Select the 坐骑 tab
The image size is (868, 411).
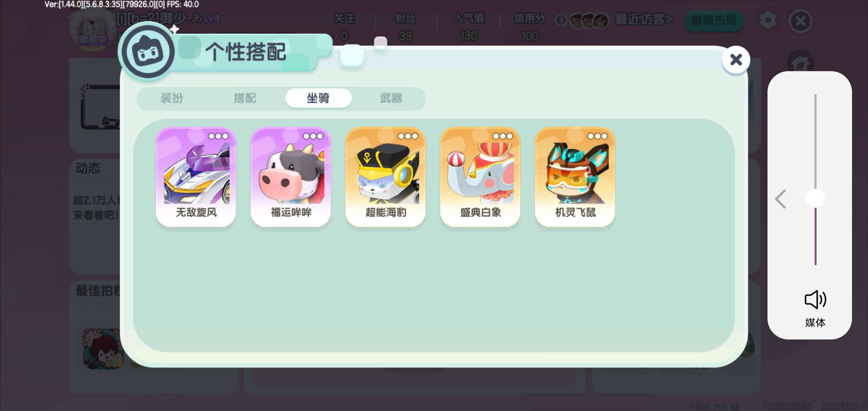(318, 98)
